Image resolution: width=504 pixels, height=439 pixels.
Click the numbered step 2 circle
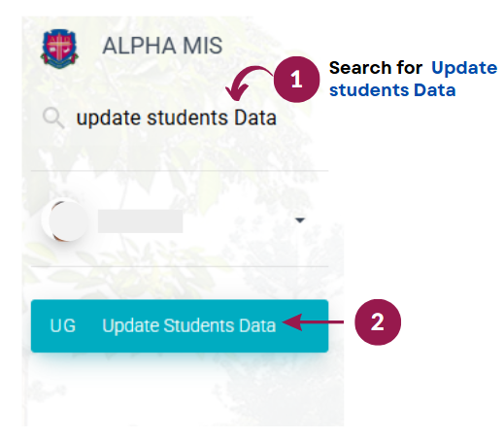[378, 322]
